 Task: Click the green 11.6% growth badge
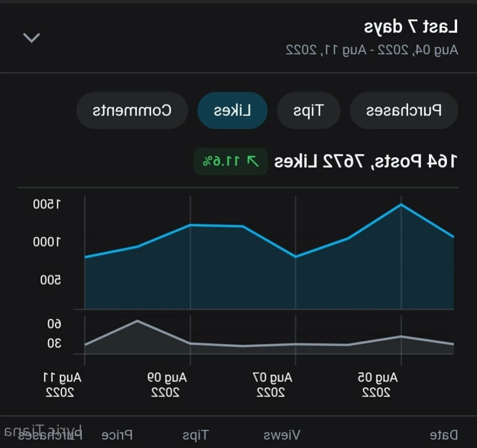pos(230,161)
